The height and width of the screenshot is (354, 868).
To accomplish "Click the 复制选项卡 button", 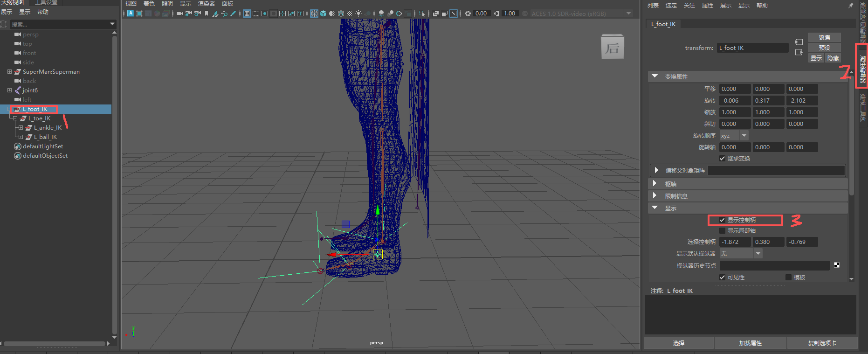I will [x=822, y=343].
